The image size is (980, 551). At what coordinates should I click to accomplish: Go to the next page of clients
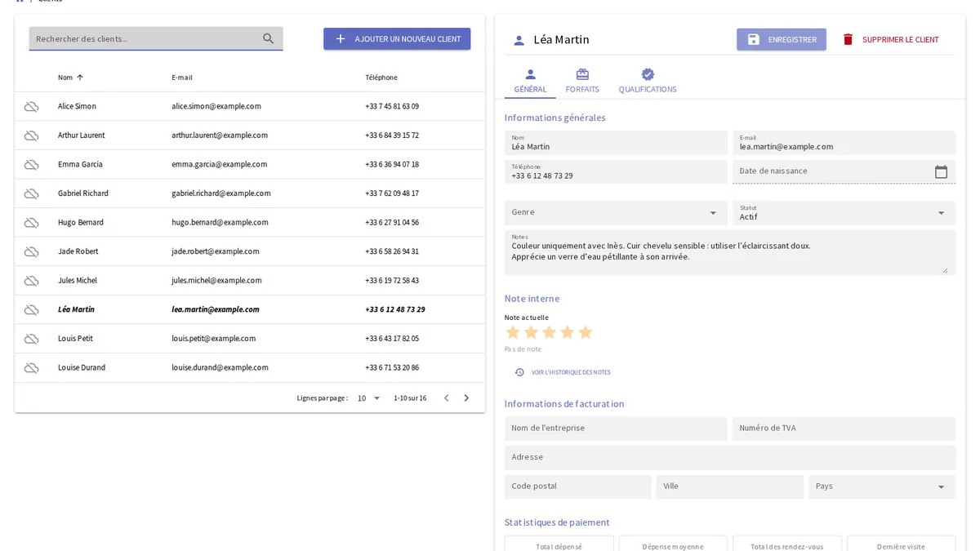(466, 398)
